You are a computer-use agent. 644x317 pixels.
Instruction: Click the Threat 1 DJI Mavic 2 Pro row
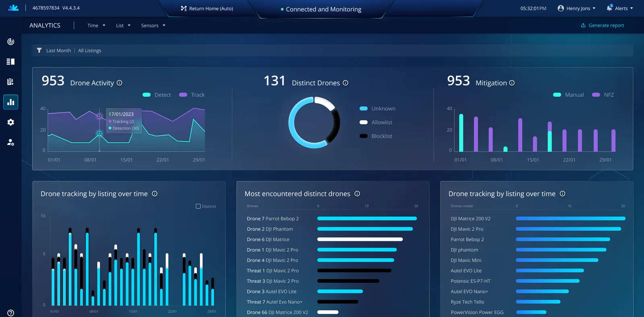pyautogui.click(x=332, y=271)
